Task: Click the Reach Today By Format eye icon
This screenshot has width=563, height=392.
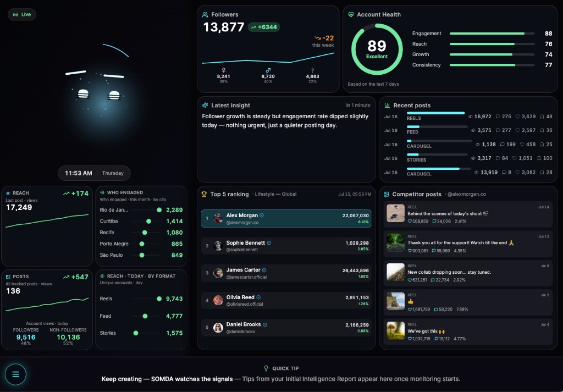Action: point(102,276)
